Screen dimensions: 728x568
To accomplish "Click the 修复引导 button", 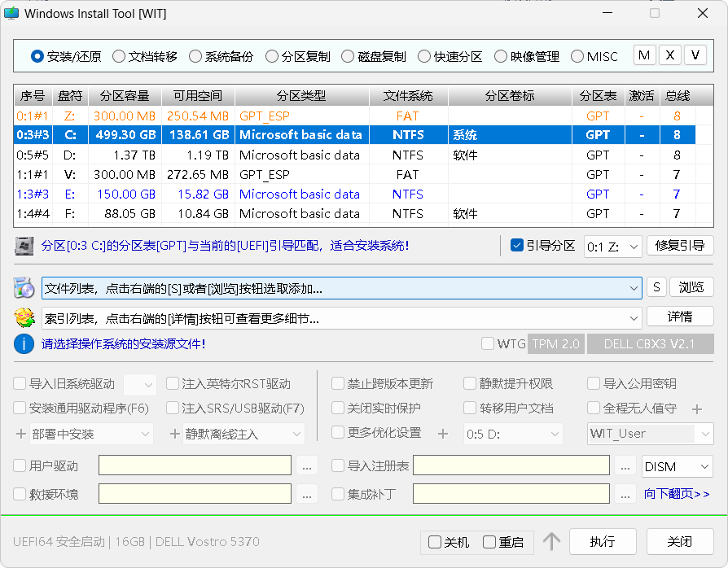I will coord(680,245).
